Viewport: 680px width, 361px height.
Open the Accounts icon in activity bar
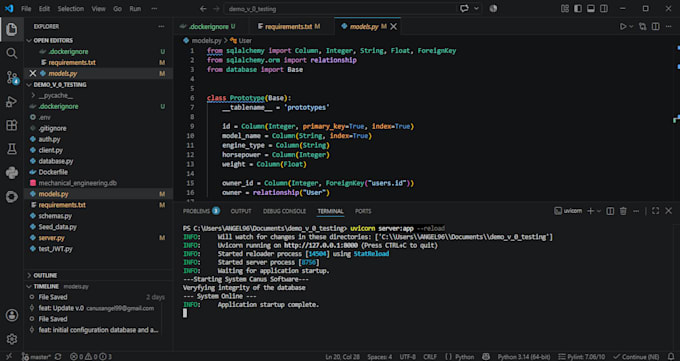(x=12, y=315)
